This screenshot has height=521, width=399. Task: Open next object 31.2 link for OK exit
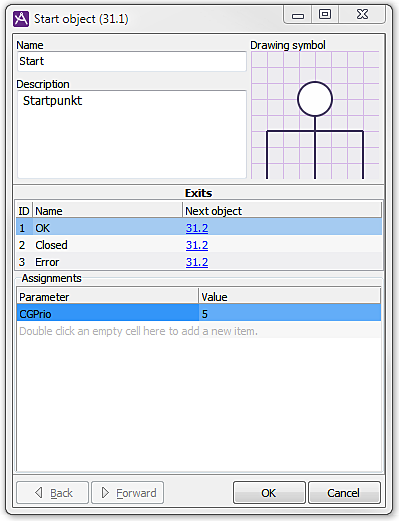click(x=197, y=228)
